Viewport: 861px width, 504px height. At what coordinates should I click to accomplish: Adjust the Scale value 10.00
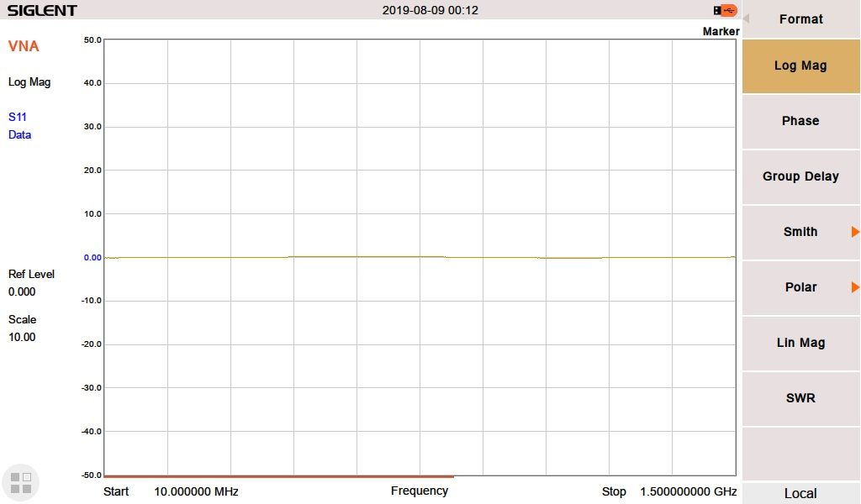click(23, 337)
